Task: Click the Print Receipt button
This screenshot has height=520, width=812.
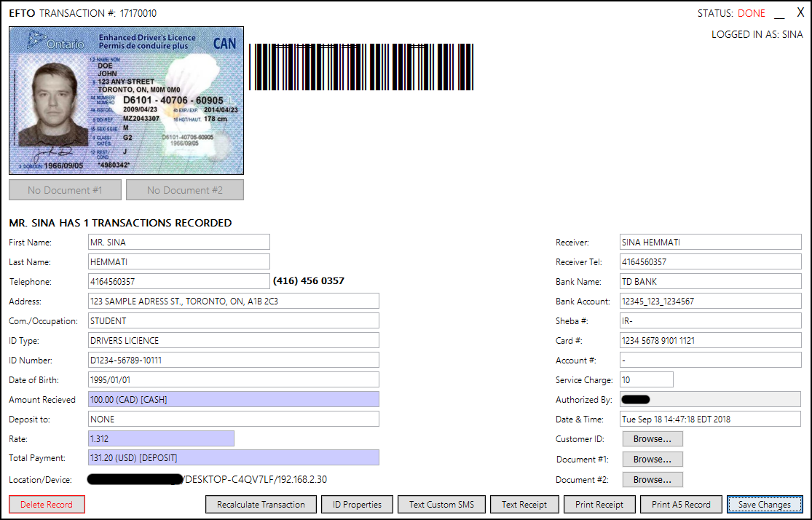Action: pyautogui.click(x=599, y=504)
